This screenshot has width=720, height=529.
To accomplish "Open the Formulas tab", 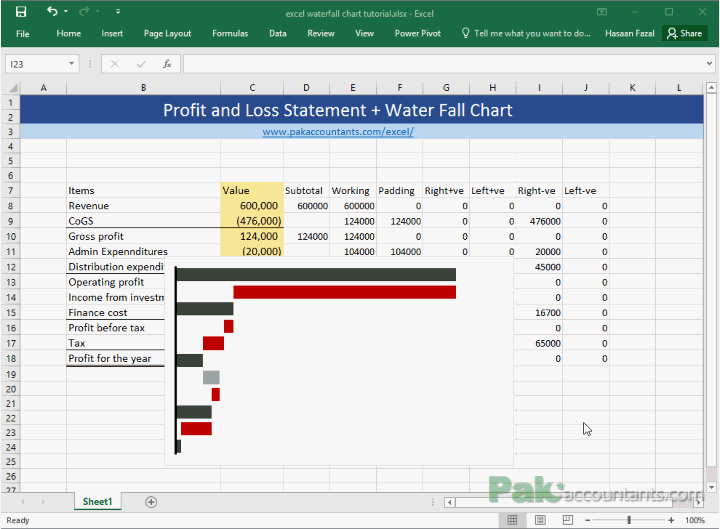I will (x=230, y=34).
